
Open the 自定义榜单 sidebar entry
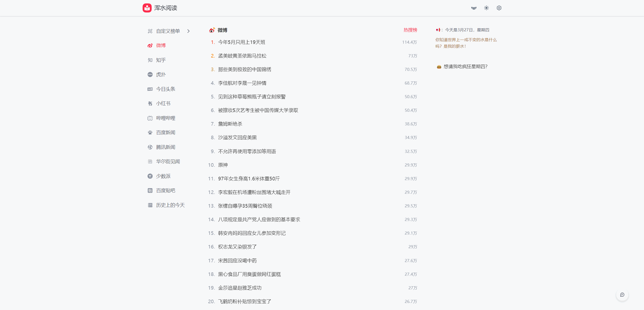168,31
